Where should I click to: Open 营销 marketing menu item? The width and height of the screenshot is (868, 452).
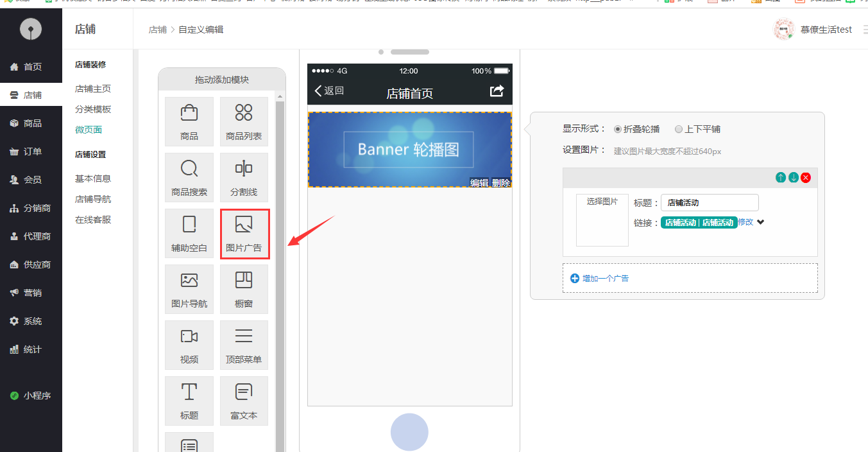[x=32, y=293]
